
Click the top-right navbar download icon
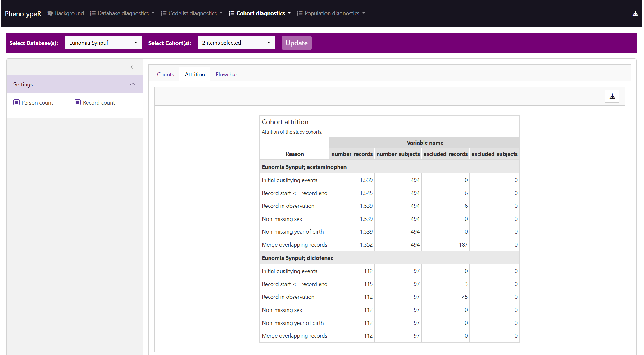[635, 14]
